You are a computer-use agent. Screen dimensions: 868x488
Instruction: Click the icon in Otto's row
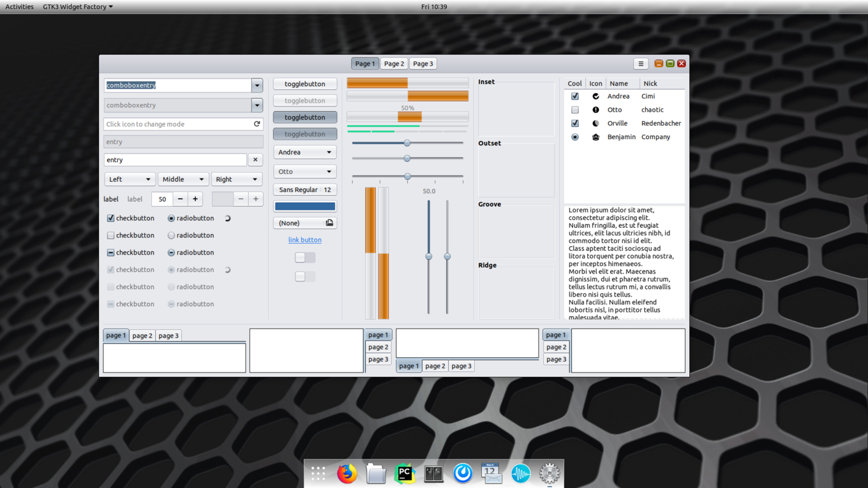(595, 110)
